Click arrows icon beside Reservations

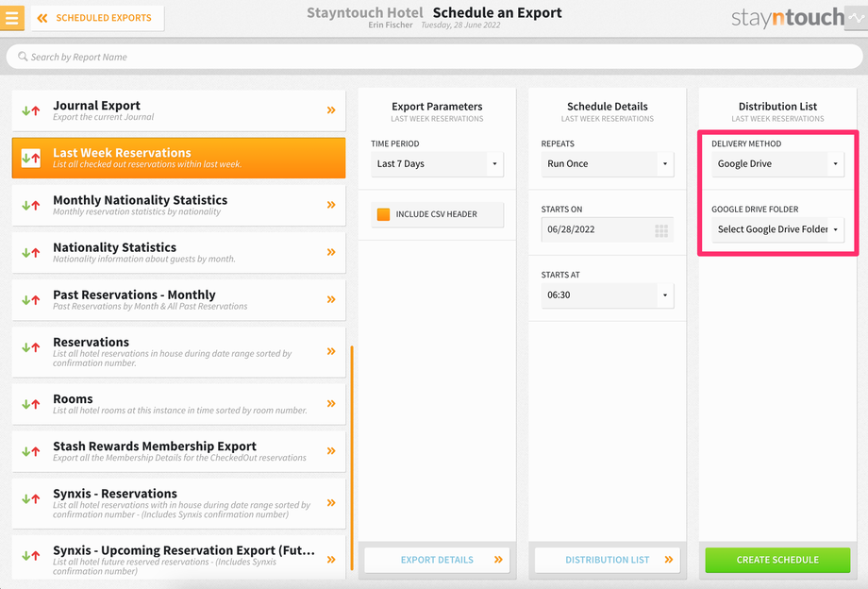click(x=31, y=347)
